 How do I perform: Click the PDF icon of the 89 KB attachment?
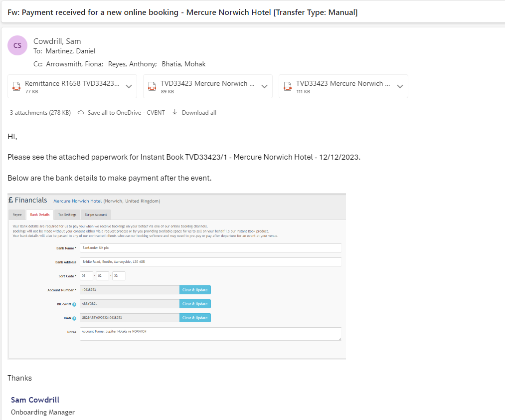152,86
